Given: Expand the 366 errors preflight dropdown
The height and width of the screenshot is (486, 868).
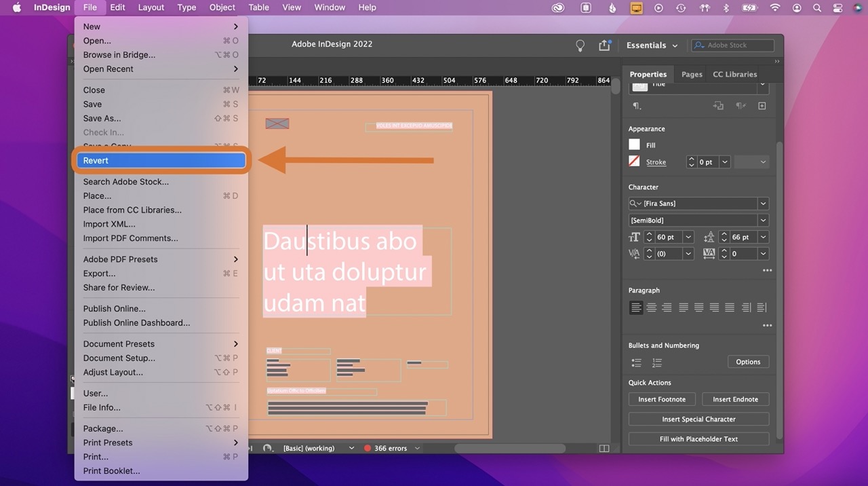Looking at the screenshot, I should (x=417, y=449).
